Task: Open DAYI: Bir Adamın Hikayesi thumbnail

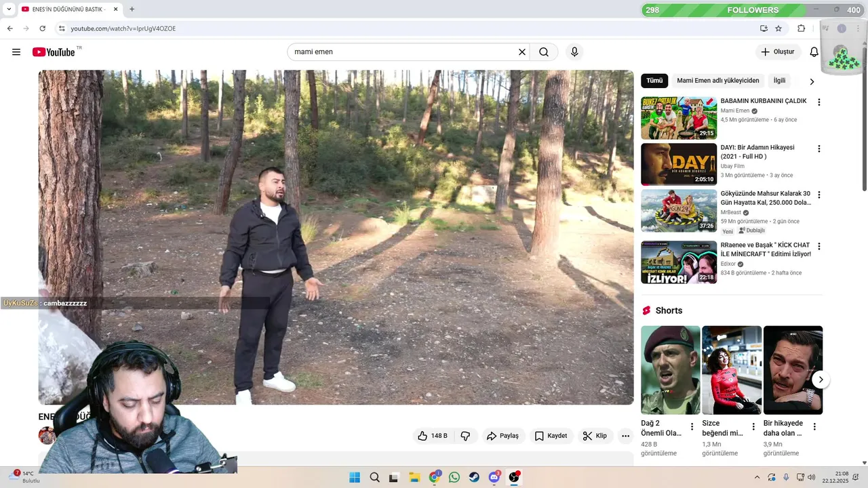Action: pos(679,164)
